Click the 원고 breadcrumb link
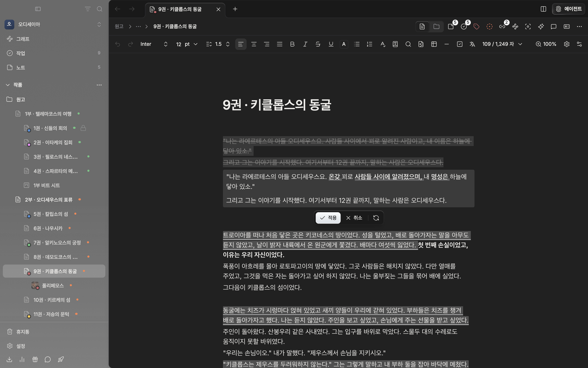This screenshot has height=368, width=588. pyautogui.click(x=119, y=27)
